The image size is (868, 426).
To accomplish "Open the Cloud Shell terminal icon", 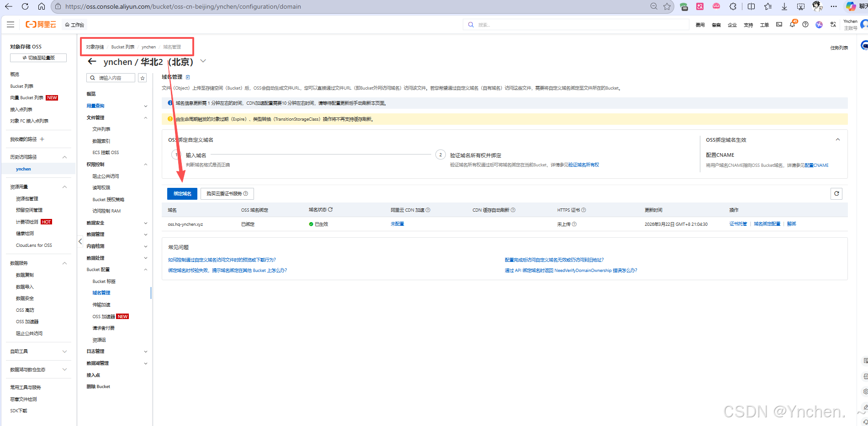I will pos(779,24).
